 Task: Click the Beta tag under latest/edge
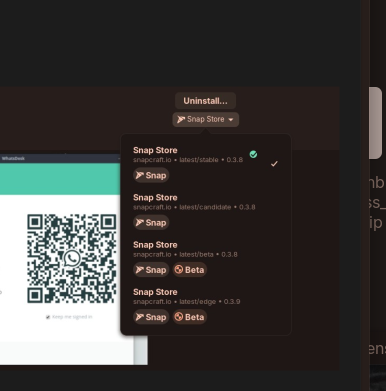click(x=189, y=317)
